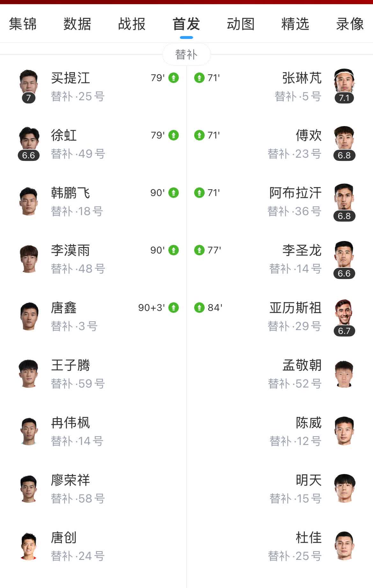
Task: Click substitution icon next to 阿布拉汗
Action: coord(199,193)
